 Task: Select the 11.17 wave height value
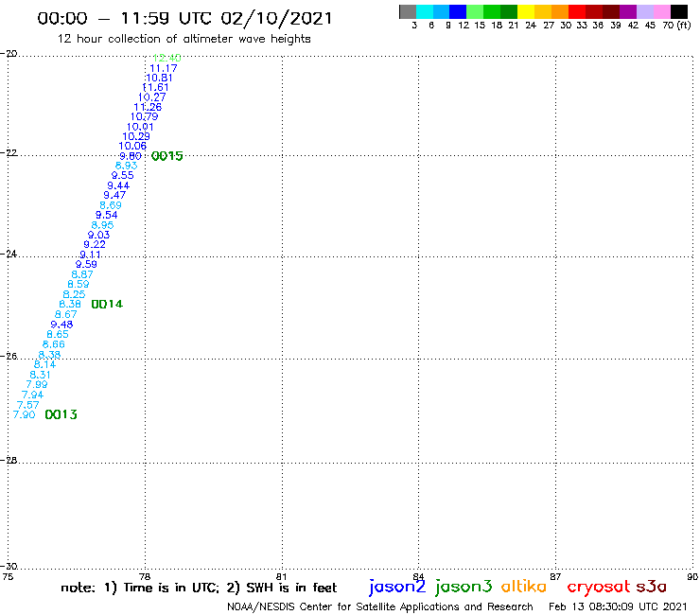(164, 68)
